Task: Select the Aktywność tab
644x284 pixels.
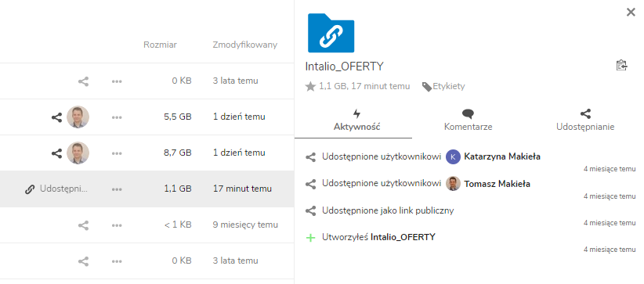Action: pos(357,120)
